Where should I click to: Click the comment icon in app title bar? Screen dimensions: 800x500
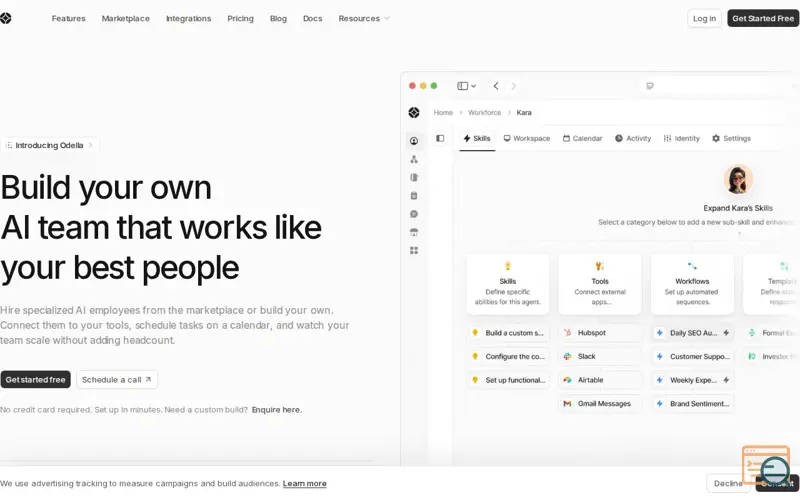[x=649, y=86]
